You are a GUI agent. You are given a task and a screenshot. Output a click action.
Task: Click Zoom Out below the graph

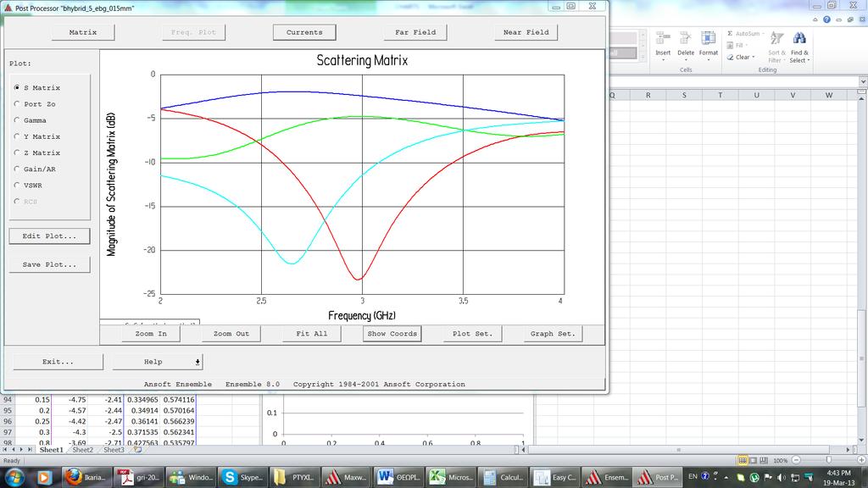(x=231, y=334)
